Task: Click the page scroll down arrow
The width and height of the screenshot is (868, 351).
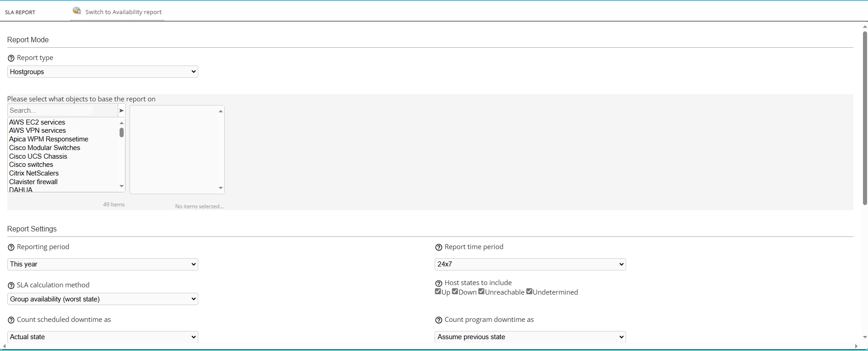Action: pos(865,337)
